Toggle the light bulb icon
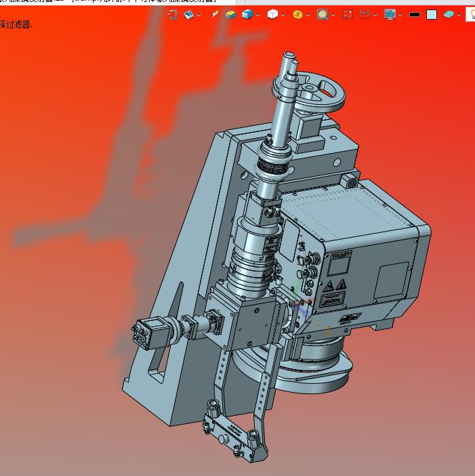 point(472,14)
